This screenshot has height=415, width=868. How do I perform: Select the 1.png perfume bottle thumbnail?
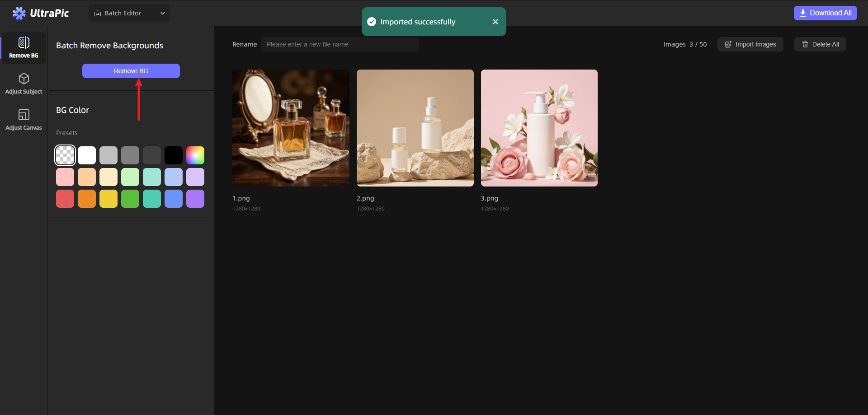click(x=291, y=128)
